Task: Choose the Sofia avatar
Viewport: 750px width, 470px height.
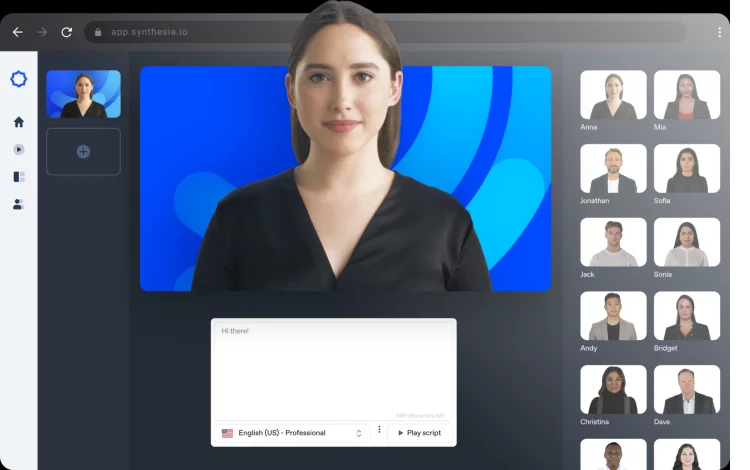Action: [x=687, y=168]
